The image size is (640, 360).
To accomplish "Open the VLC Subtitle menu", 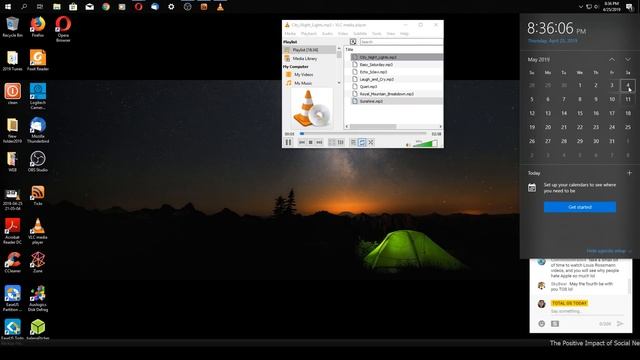I will tap(360, 33).
